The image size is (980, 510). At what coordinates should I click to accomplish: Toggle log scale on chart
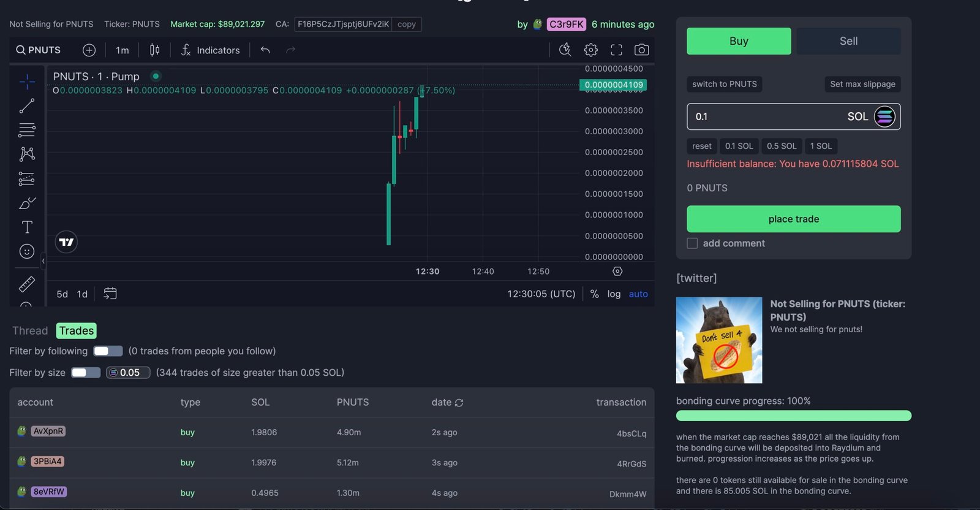[614, 294]
